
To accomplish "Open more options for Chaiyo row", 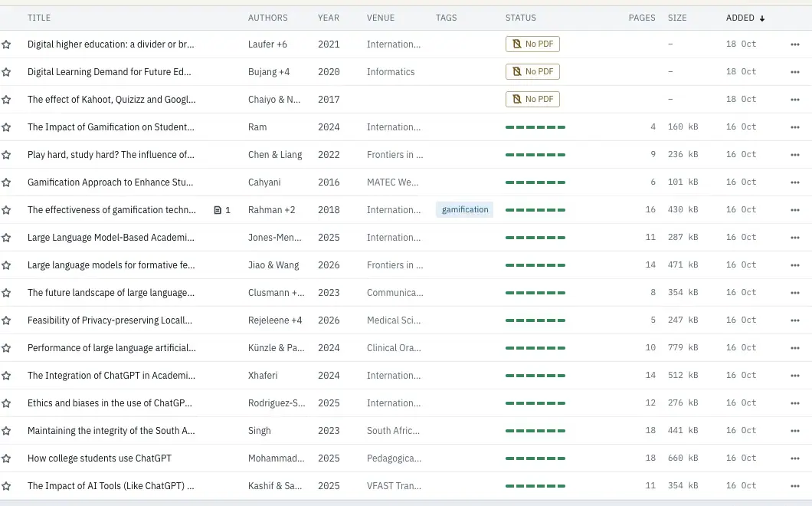I will tap(795, 100).
